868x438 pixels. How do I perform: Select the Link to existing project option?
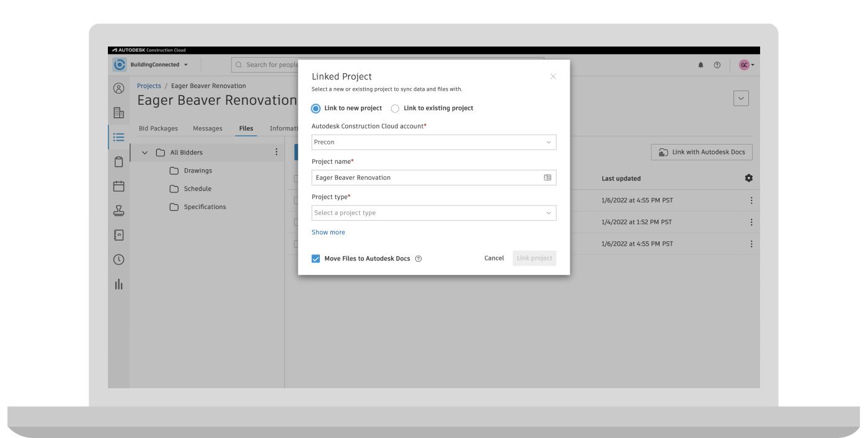click(x=396, y=109)
